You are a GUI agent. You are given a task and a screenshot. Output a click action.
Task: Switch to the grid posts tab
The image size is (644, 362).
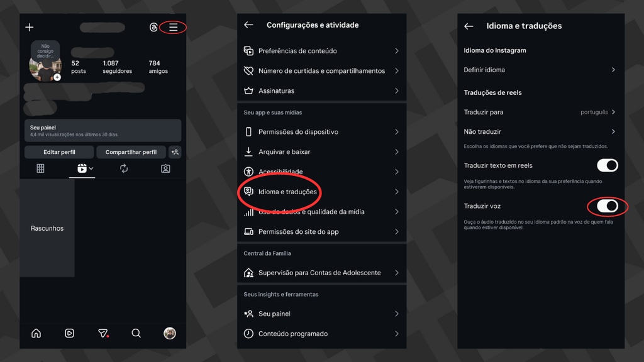pyautogui.click(x=40, y=168)
